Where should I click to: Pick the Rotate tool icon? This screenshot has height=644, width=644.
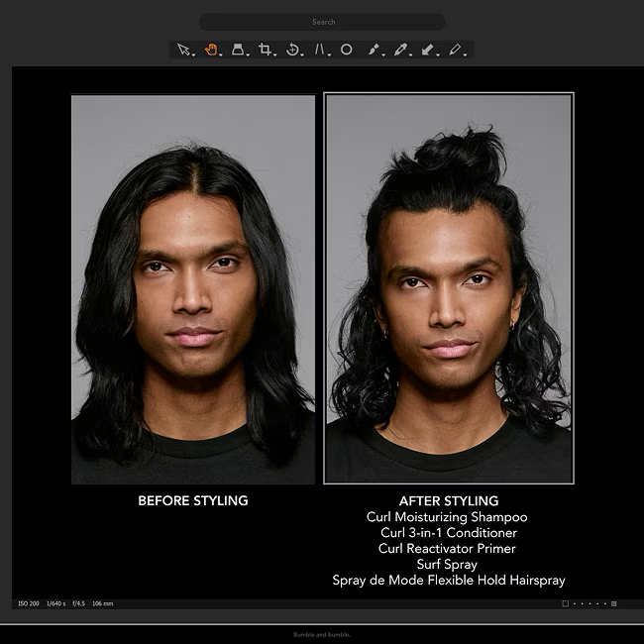(292, 50)
